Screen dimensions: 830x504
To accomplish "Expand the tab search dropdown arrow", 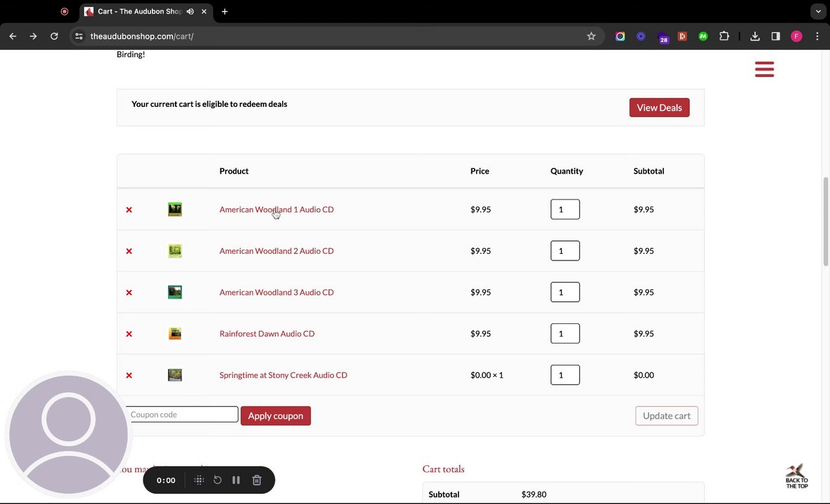I will (x=818, y=12).
